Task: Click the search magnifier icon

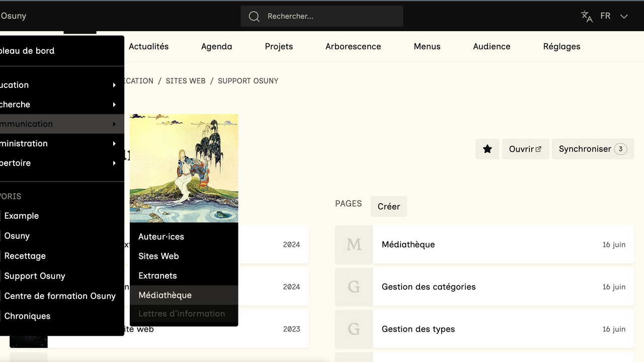Action: (x=254, y=17)
